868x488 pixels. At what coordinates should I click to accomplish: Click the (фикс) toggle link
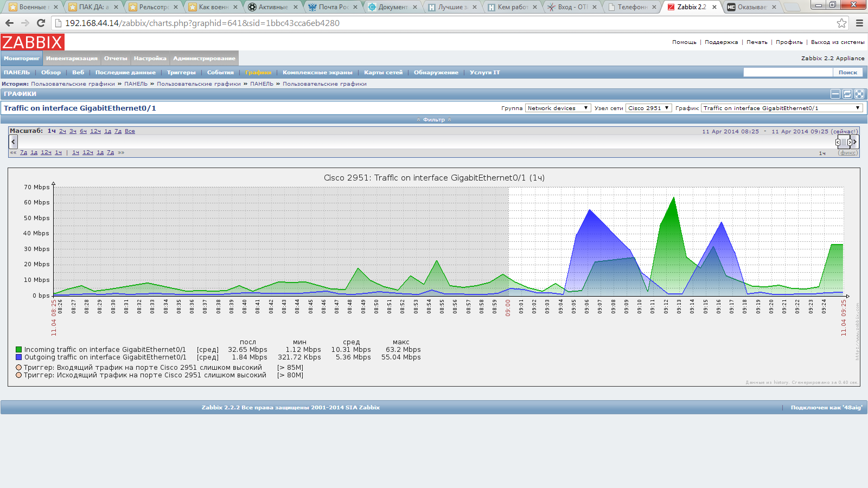coord(848,153)
